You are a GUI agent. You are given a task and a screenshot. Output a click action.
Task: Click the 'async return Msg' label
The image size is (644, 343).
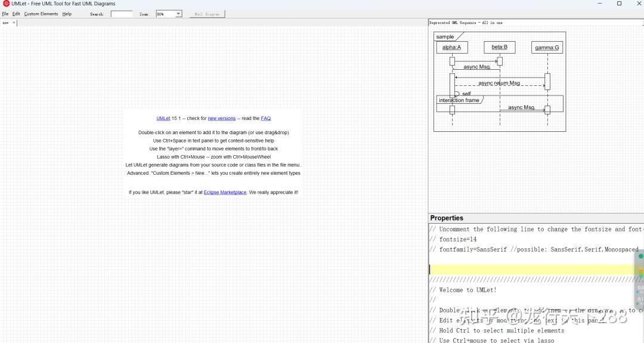click(x=499, y=83)
